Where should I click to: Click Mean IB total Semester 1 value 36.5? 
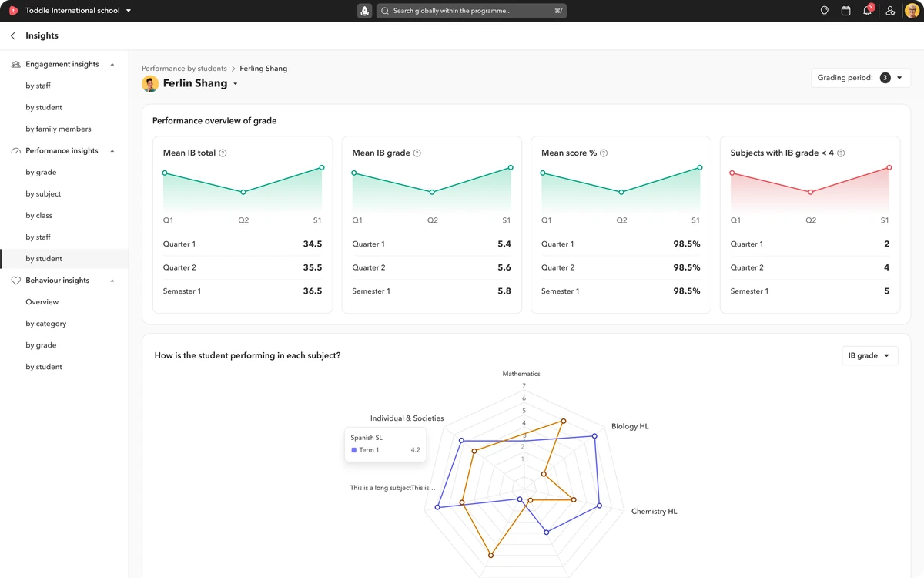pos(313,291)
